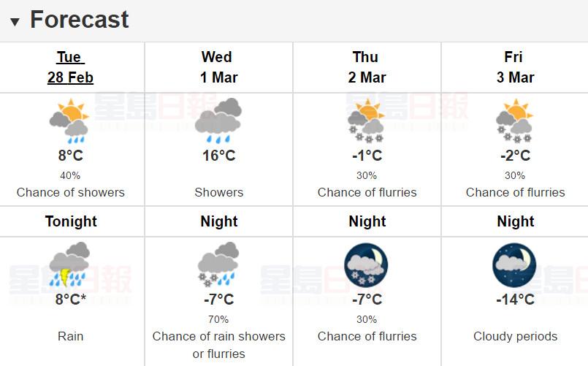Screen dimensions: 588x366
Task: Click Friday night's cloudy moon icon
Action: pos(515,264)
